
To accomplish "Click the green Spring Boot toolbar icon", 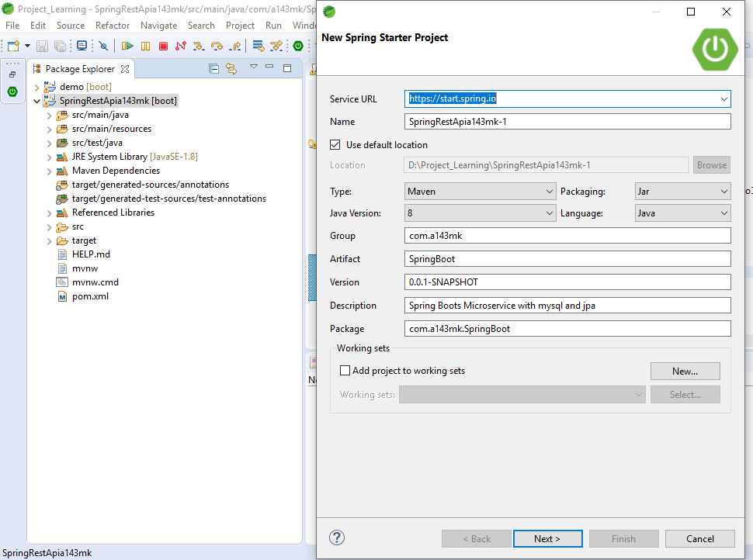I will click(x=298, y=45).
